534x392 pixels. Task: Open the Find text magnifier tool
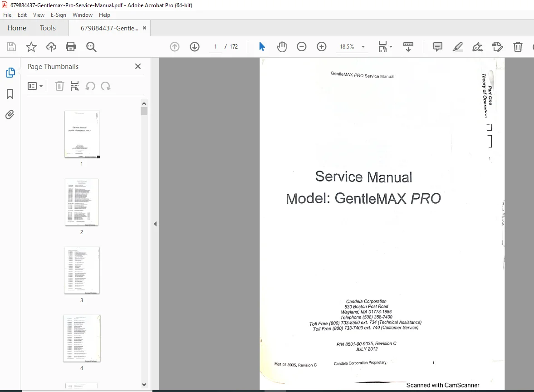(x=91, y=47)
